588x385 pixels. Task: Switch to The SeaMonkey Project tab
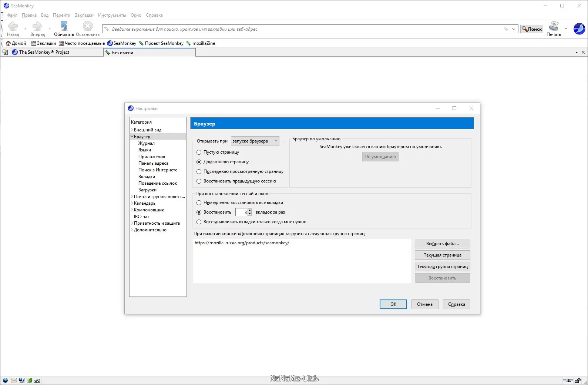(x=56, y=52)
